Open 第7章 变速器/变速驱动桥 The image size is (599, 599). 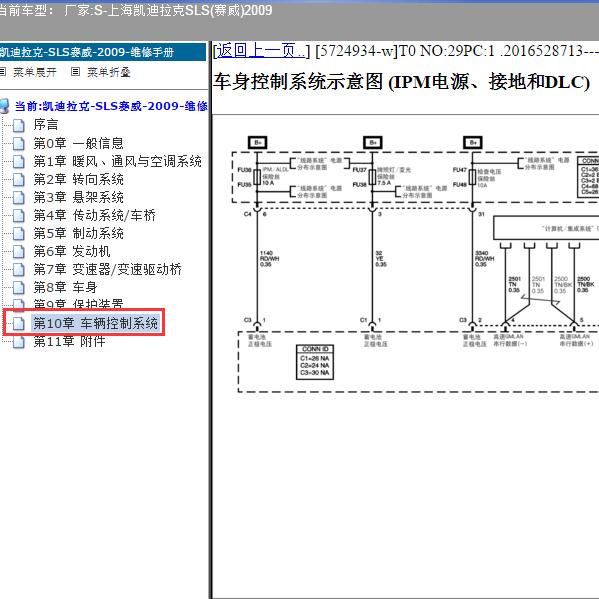(x=108, y=269)
